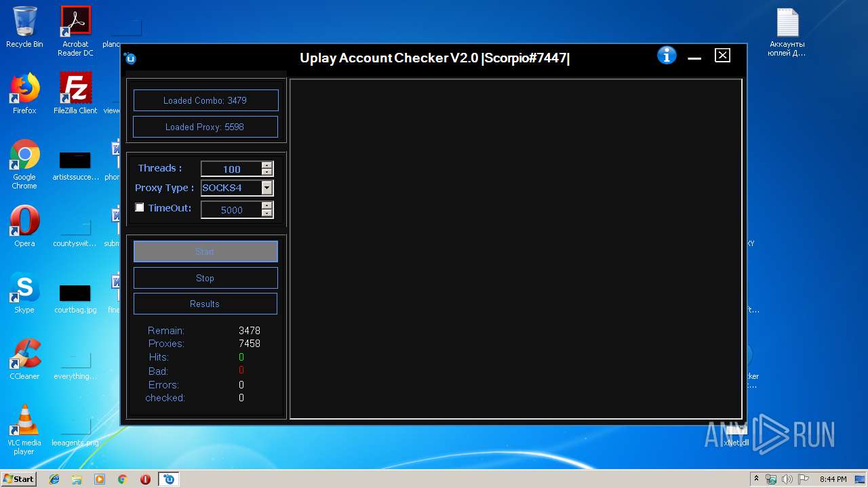868x488 pixels.
Task: Expand the Proxy Type dropdown arrow
Action: [x=267, y=188]
